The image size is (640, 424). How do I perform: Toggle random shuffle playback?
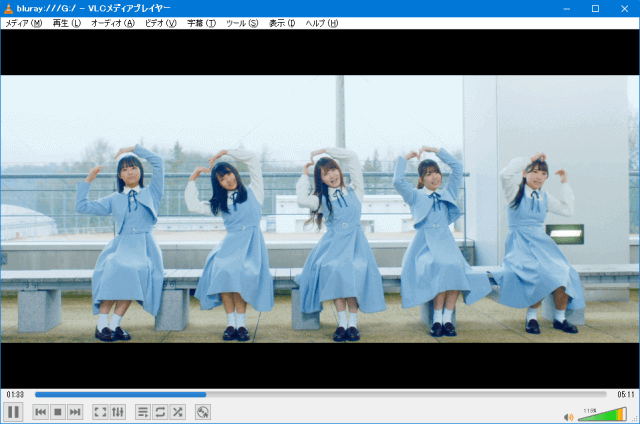coord(178,412)
